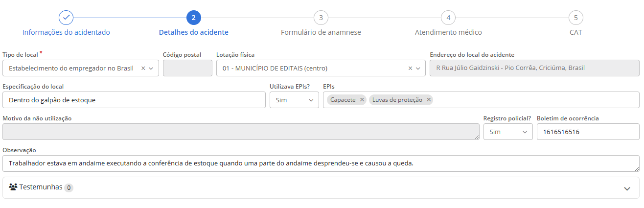Click into the Observação text area
The width and height of the screenshot is (644, 208).
click(x=321, y=163)
